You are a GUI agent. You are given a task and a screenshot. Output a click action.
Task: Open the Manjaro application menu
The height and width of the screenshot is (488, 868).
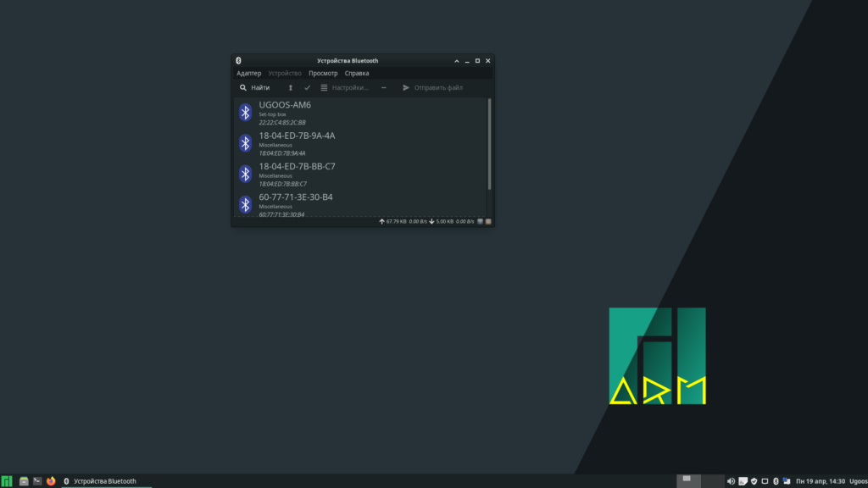pos(7,481)
